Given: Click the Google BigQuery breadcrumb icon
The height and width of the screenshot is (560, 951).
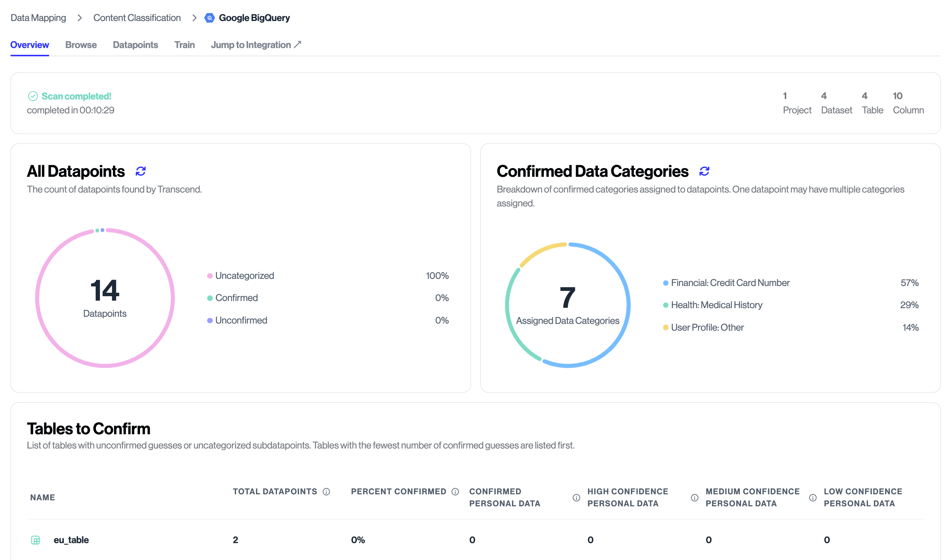Looking at the screenshot, I should tap(209, 18).
